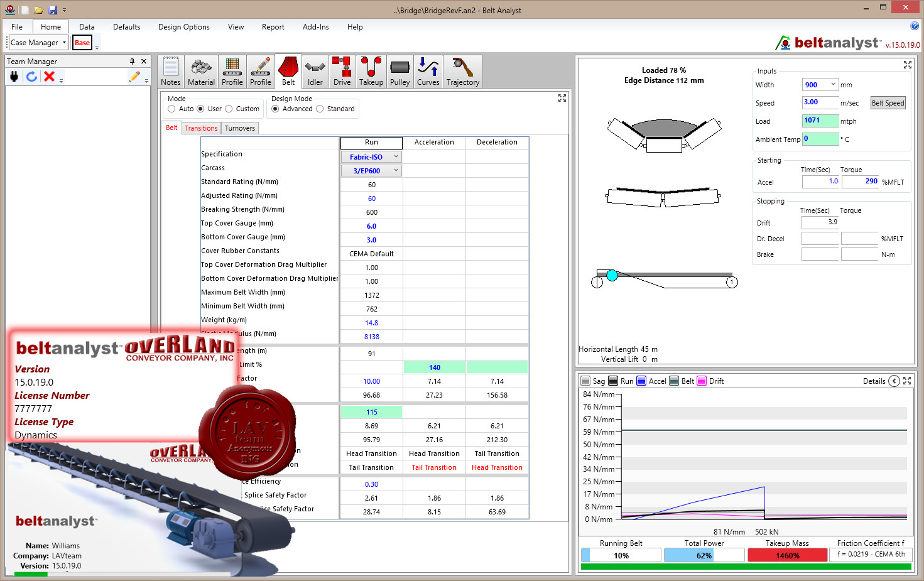Open the Profile grid table section
Viewport: 924px width, 581px height.
tap(232, 72)
